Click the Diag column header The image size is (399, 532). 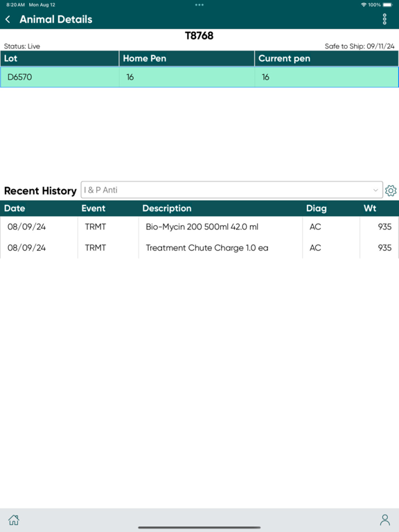316,209
